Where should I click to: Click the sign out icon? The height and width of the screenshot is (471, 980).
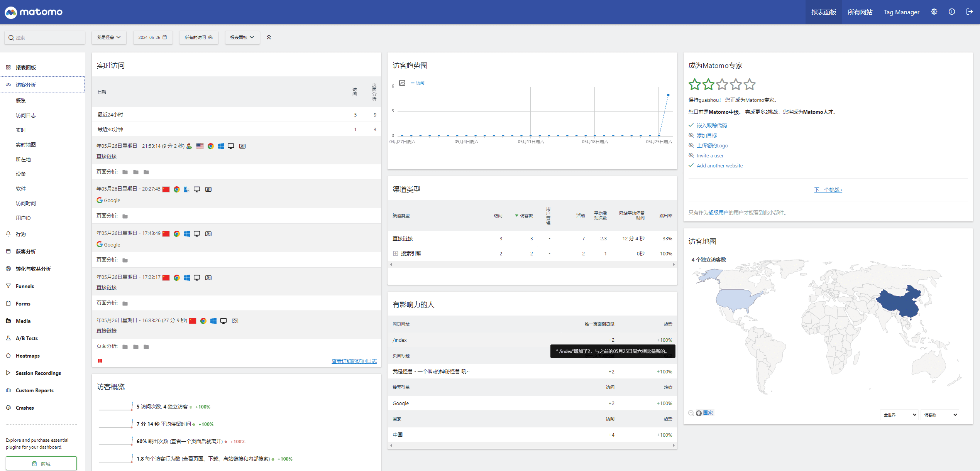pos(969,12)
